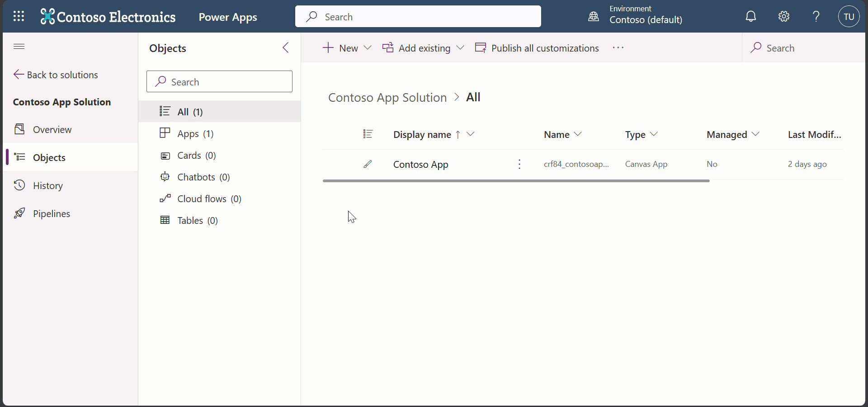Image resolution: width=868 pixels, height=407 pixels.
Task: Click Publish all customizations
Action: coord(544,48)
